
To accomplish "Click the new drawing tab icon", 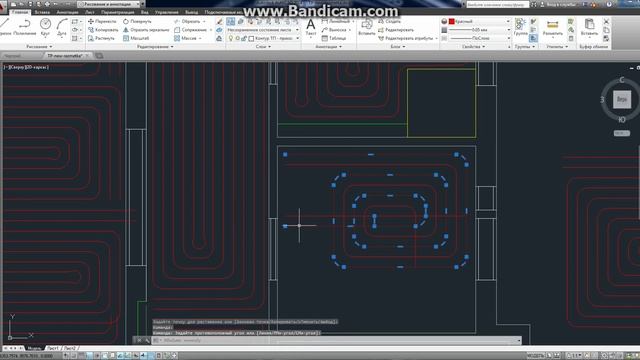I will [99, 56].
